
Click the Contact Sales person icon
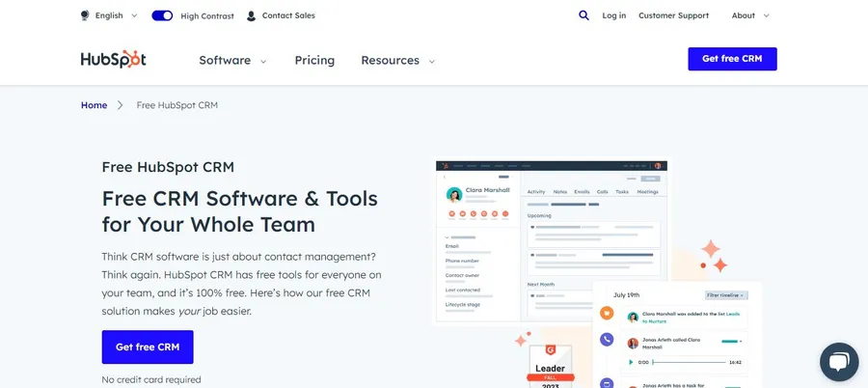[251, 15]
